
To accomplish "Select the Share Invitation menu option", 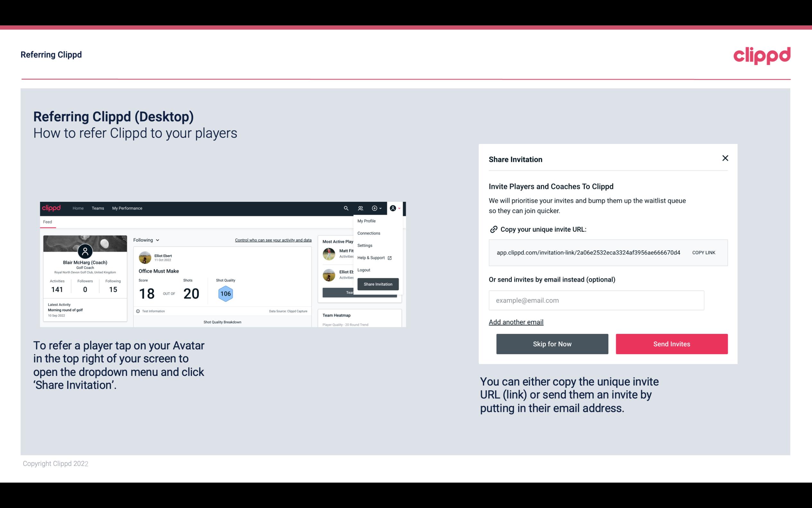I will 378,284.
